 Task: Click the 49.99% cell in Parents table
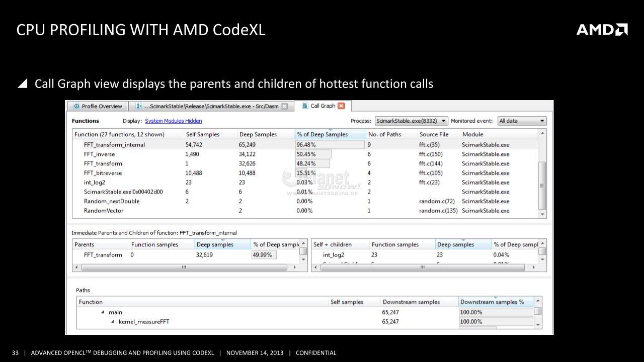pyautogui.click(x=264, y=255)
